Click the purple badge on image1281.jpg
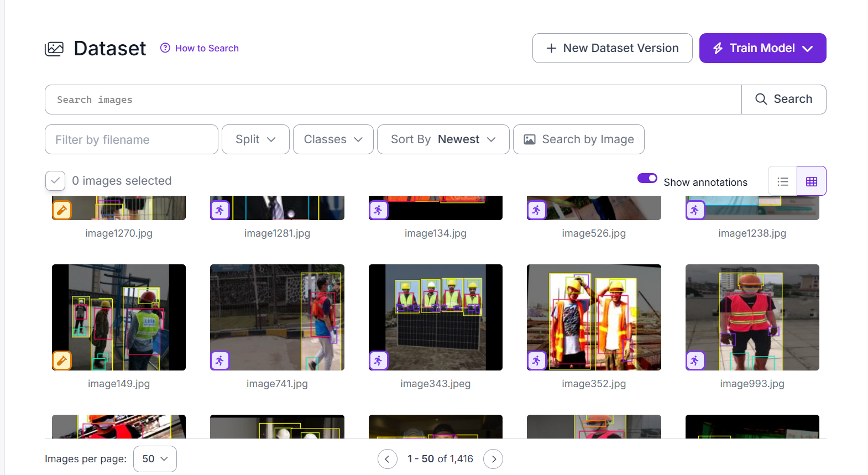Viewport: 868px width, 475px height. [x=220, y=210]
